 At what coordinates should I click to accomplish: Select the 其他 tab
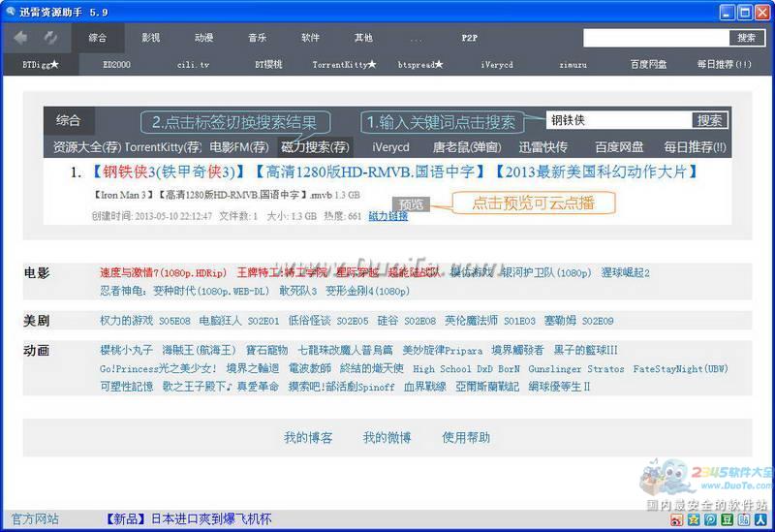click(x=363, y=38)
